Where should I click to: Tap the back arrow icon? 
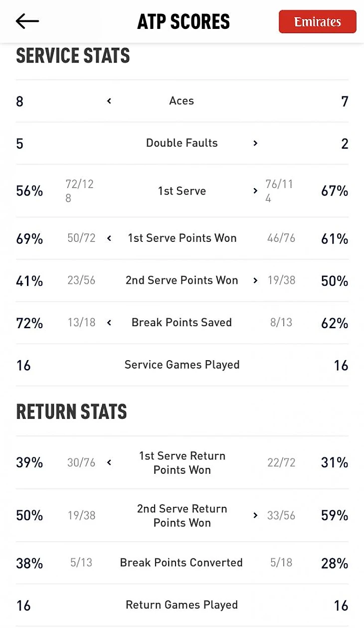[x=27, y=21]
